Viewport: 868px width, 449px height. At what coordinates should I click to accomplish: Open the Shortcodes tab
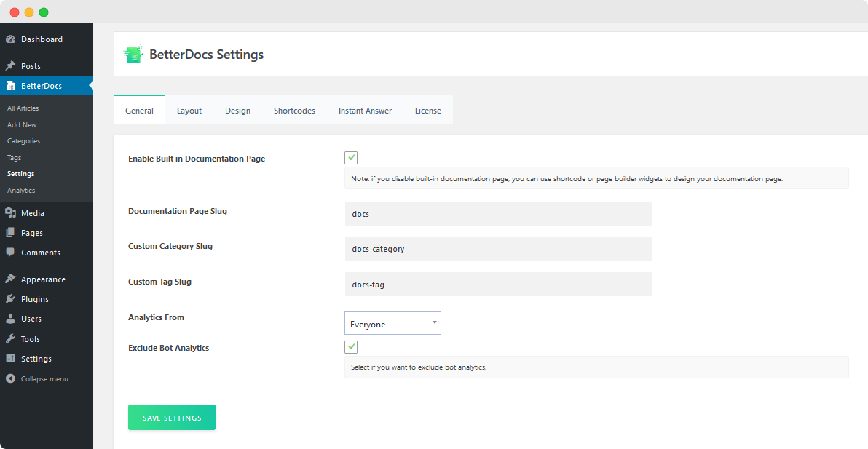click(294, 111)
